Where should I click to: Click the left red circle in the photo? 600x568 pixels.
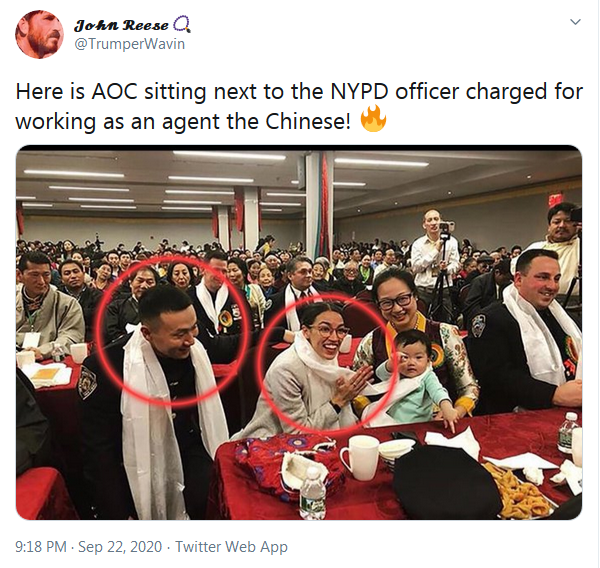coord(171,332)
